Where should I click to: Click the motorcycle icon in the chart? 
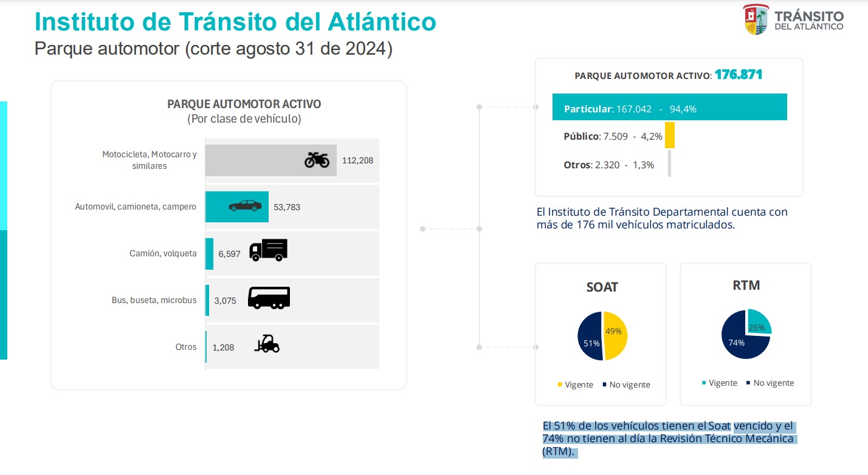tap(317, 160)
